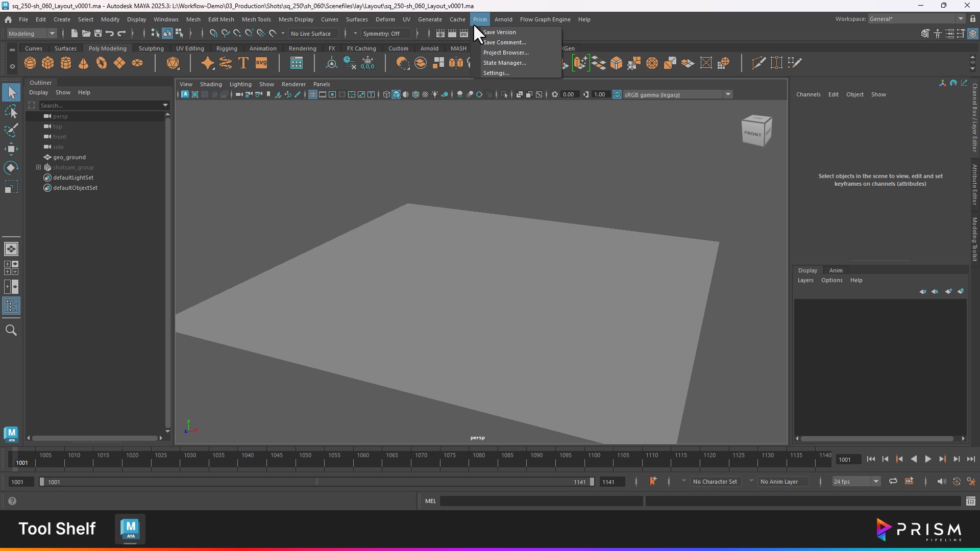The image size is (980, 551).
Task: Expand the shotcam_group node in the Outliner
Action: tap(38, 167)
